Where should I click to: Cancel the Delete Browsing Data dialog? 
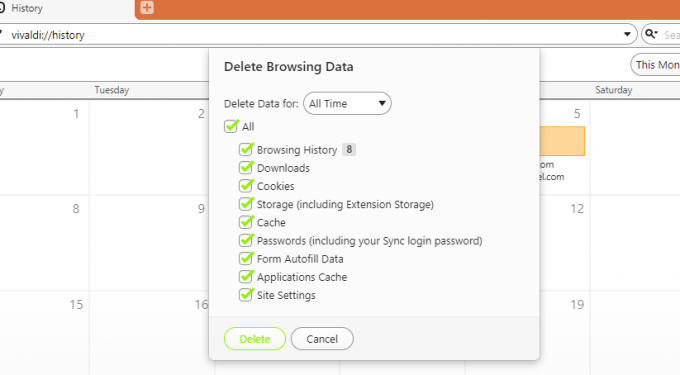point(322,339)
